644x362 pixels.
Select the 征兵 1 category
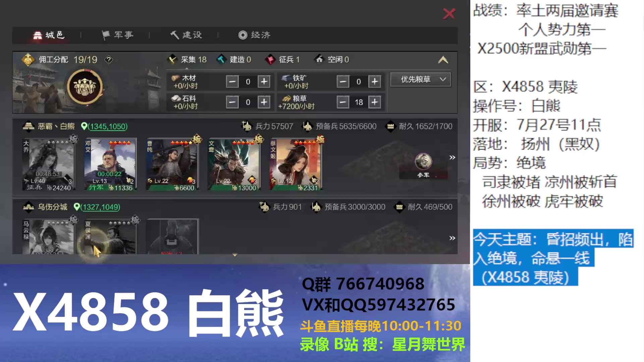point(283,60)
